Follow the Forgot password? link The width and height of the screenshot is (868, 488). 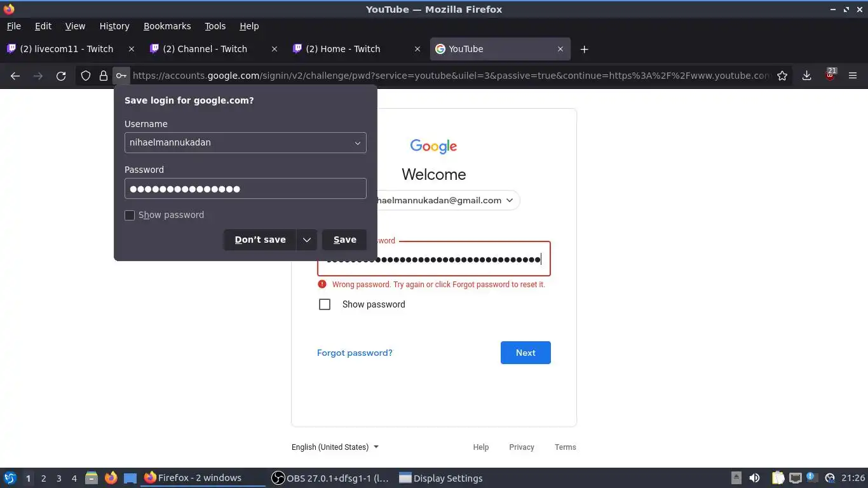355,353
